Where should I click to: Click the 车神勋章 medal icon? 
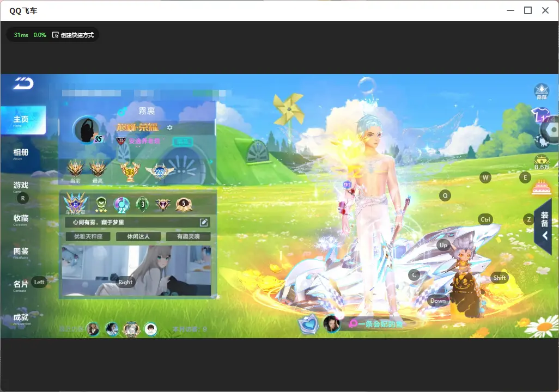coord(75,203)
